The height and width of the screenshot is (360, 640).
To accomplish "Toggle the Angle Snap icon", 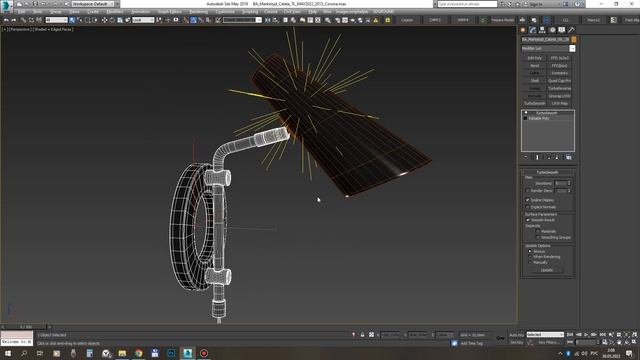I will pyautogui.click(x=193, y=20).
